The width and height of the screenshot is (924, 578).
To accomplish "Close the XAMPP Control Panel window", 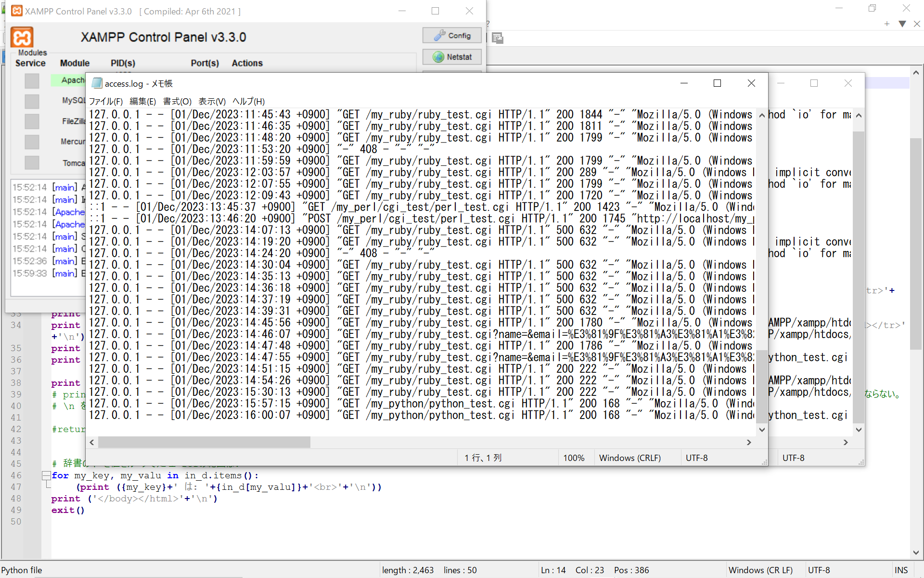I will click(469, 11).
